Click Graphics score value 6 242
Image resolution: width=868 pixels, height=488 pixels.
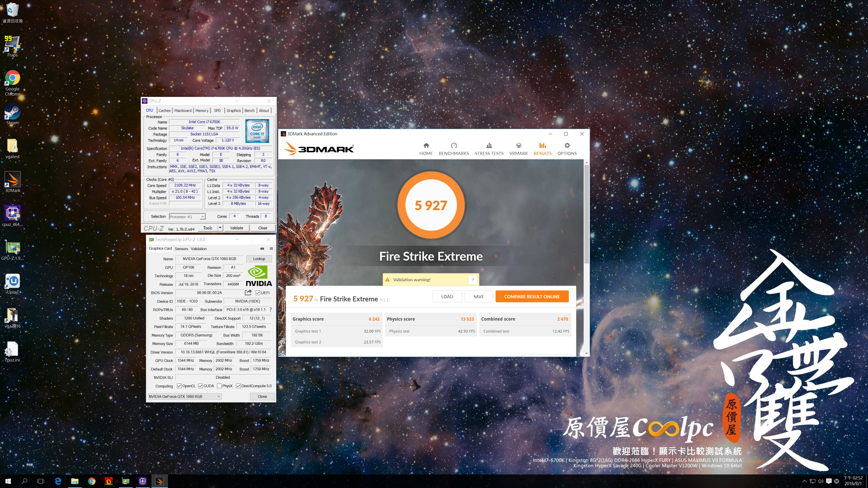374,319
